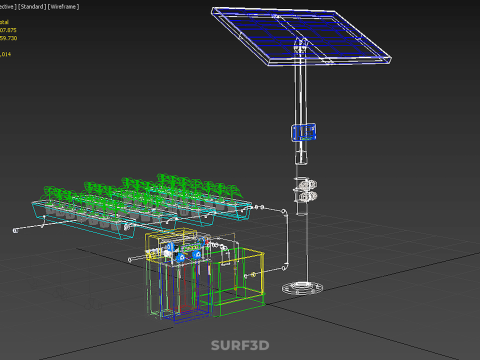Select the blue control box on the pole
This screenshot has width=480, height=360.
coord(303,132)
